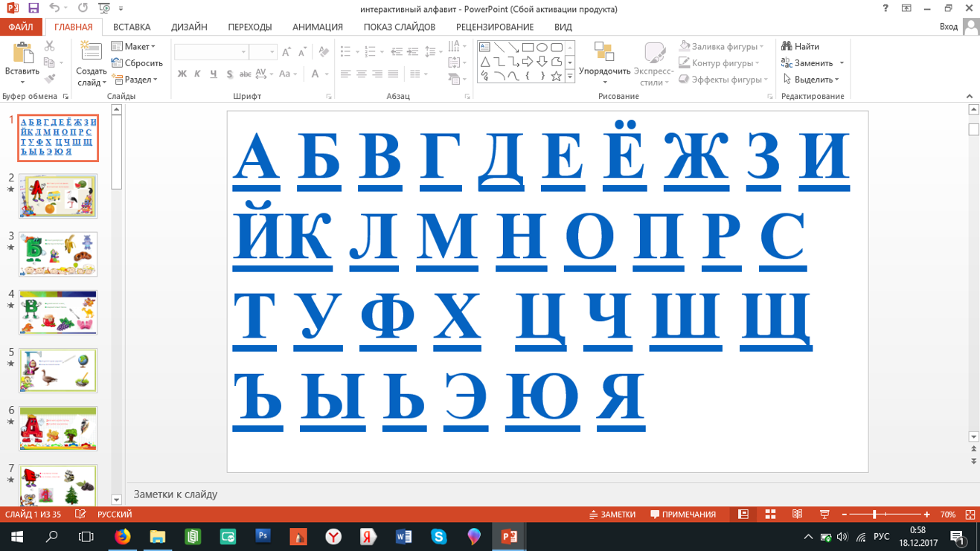This screenshot has width=980, height=551.
Task: Click the Save icon in quick access toolbar
Action: pyautogui.click(x=33, y=8)
